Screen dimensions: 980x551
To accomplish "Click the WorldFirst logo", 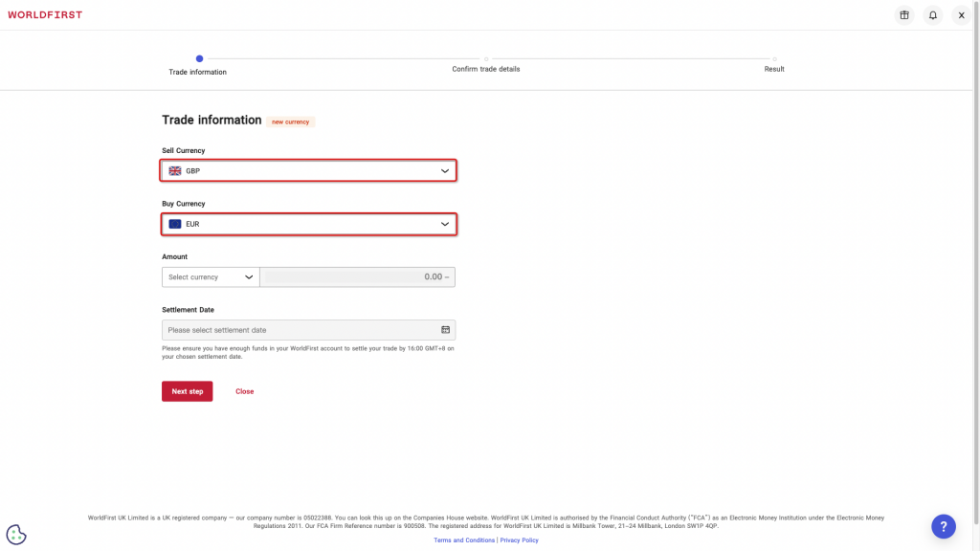I will point(45,15).
